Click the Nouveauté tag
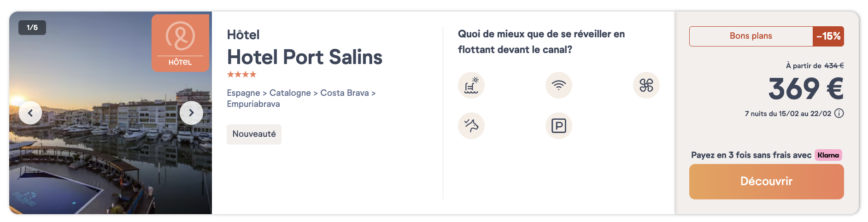Viewport: 868px width, 222px height. point(254,134)
